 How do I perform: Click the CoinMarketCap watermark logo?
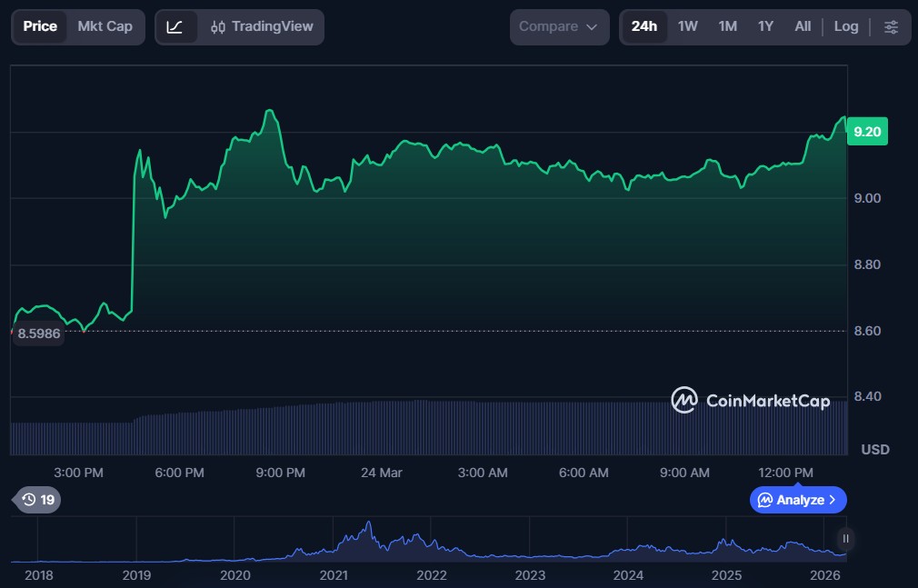tap(684, 400)
